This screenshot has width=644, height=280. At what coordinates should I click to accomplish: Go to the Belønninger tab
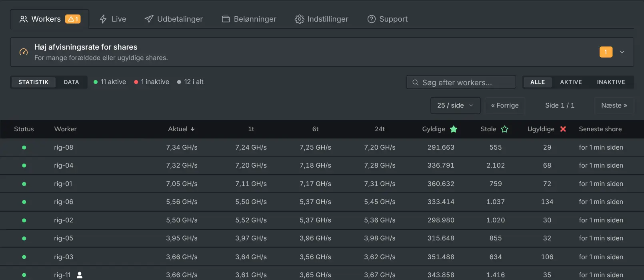point(249,19)
